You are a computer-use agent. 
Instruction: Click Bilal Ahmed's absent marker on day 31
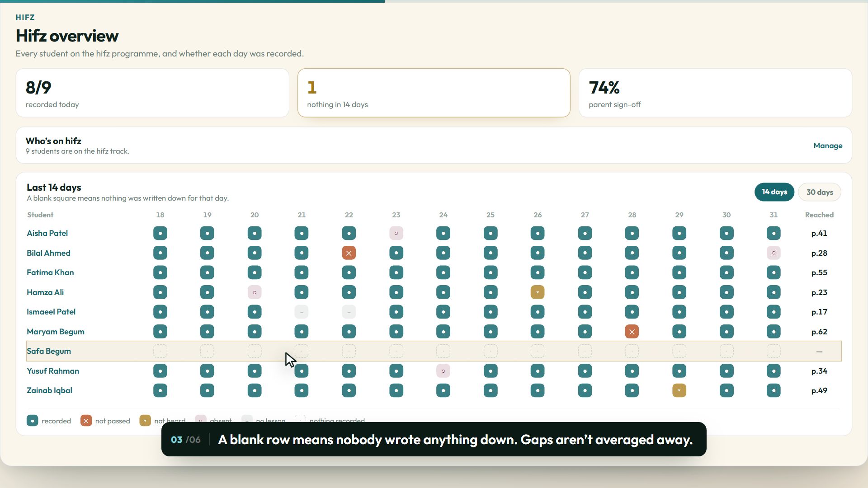click(x=774, y=253)
